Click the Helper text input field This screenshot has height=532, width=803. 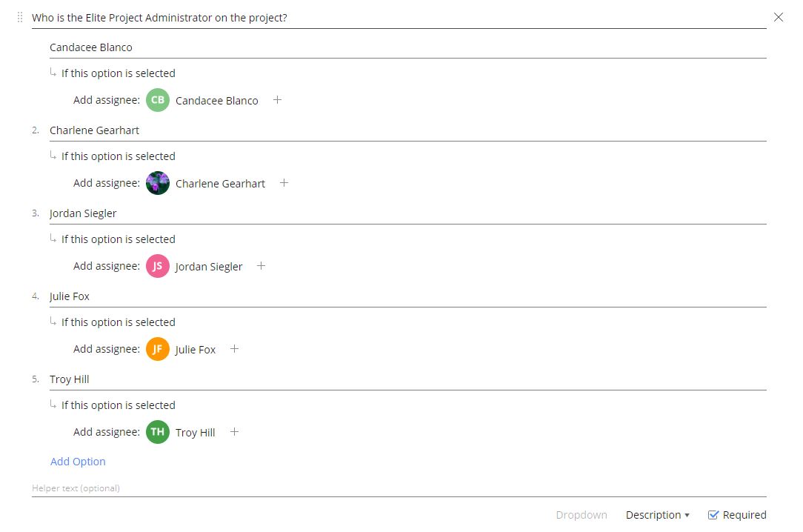click(399, 488)
